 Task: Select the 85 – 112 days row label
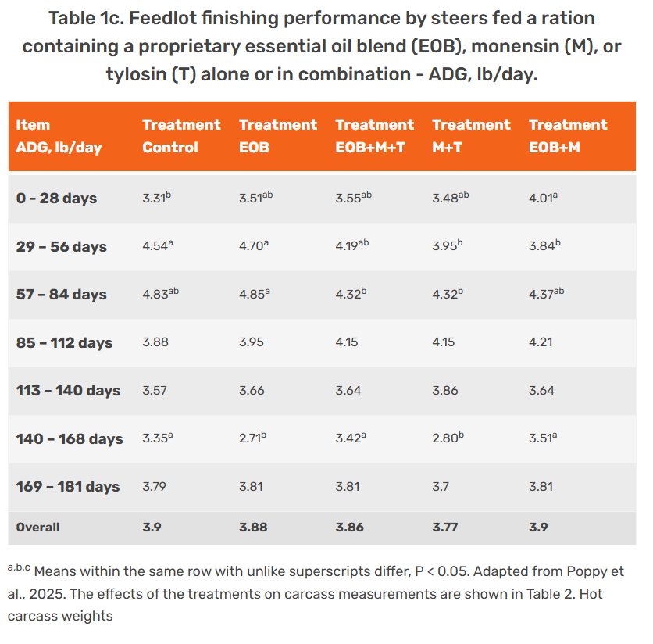click(64, 343)
